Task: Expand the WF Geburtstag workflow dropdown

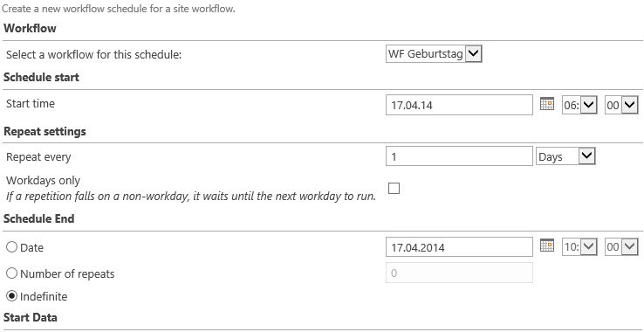Action: [434, 54]
